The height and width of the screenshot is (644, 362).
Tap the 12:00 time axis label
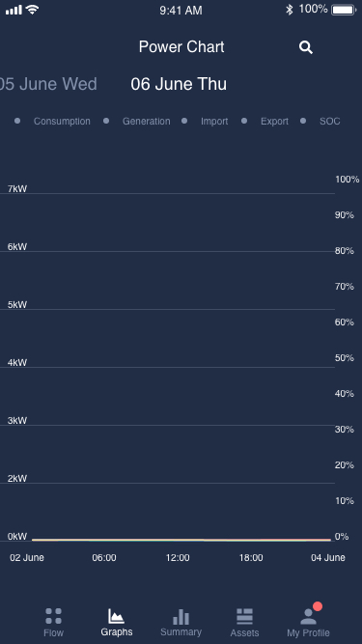coord(178,557)
